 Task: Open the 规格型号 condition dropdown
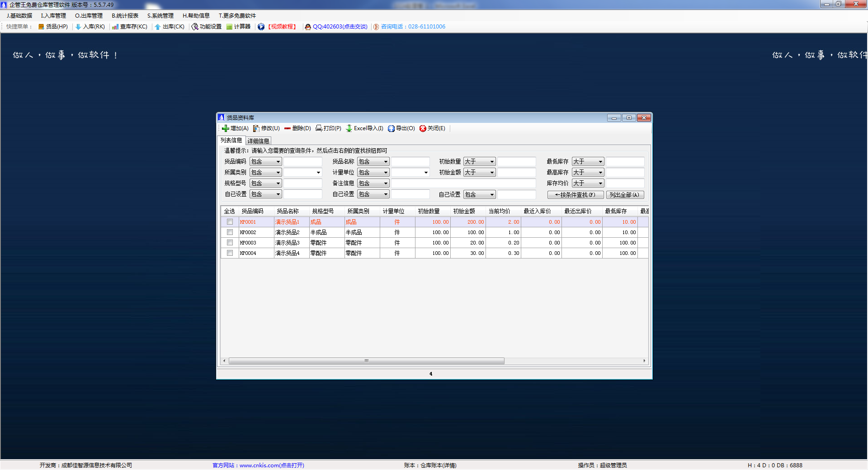tap(266, 183)
